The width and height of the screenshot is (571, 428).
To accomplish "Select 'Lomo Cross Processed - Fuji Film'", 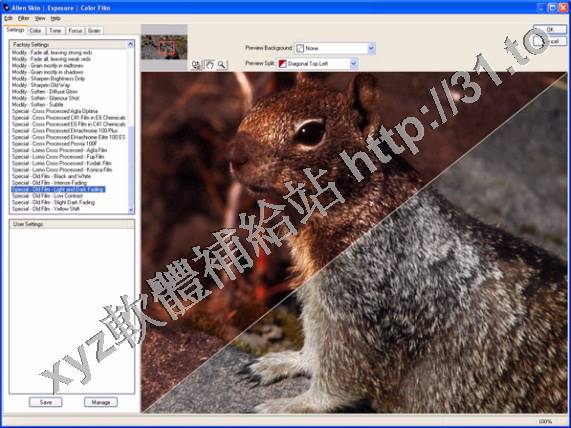I will pyautogui.click(x=58, y=157).
